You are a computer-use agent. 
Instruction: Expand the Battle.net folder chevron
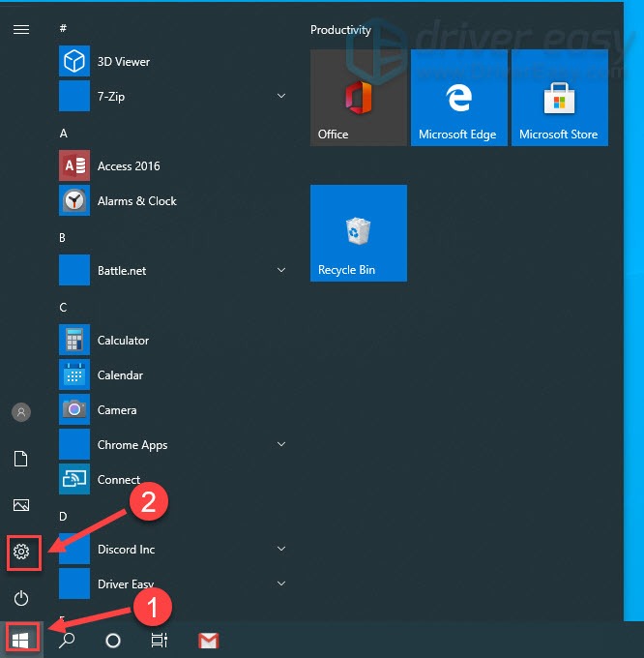point(281,270)
